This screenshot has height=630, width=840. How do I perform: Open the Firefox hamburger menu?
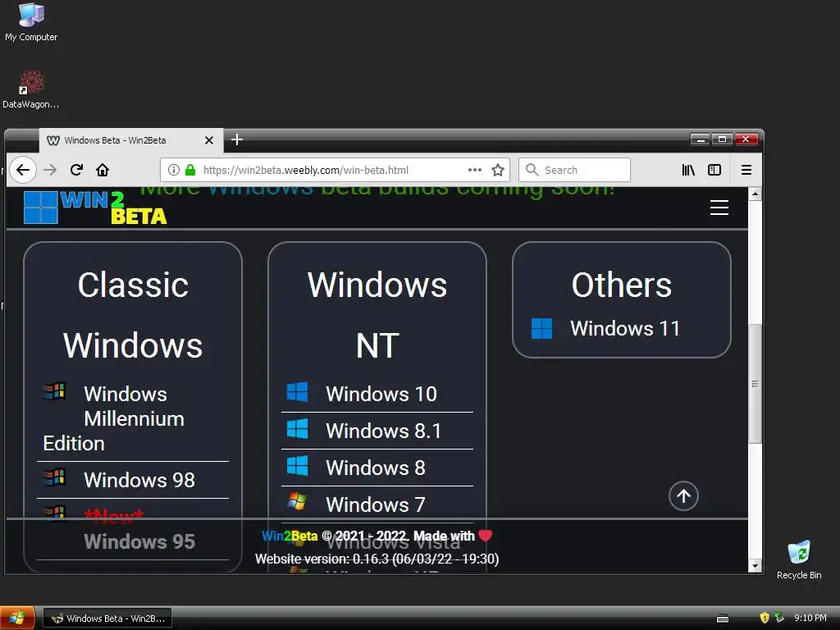click(746, 170)
